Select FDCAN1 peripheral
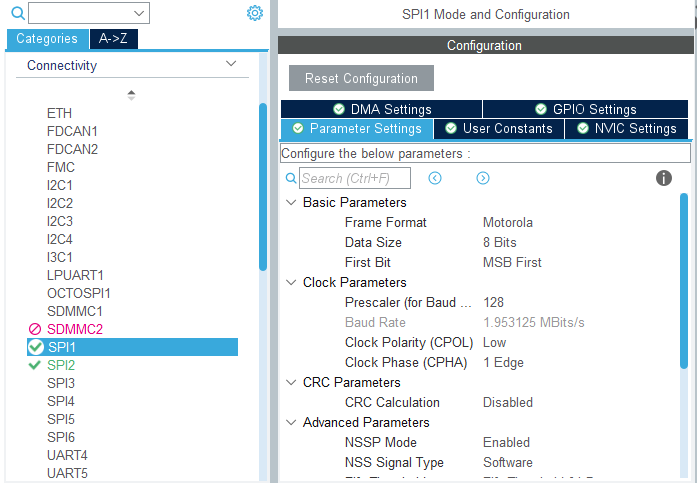 pos(72,132)
